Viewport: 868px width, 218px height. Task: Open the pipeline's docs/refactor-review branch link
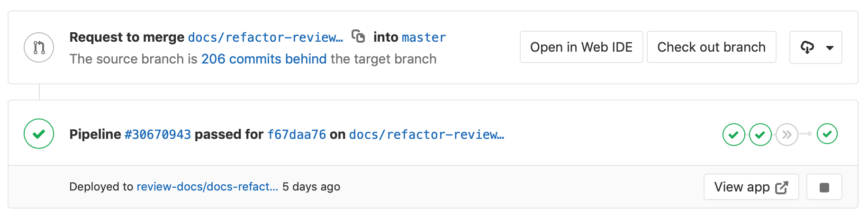pyautogui.click(x=426, y=135)
